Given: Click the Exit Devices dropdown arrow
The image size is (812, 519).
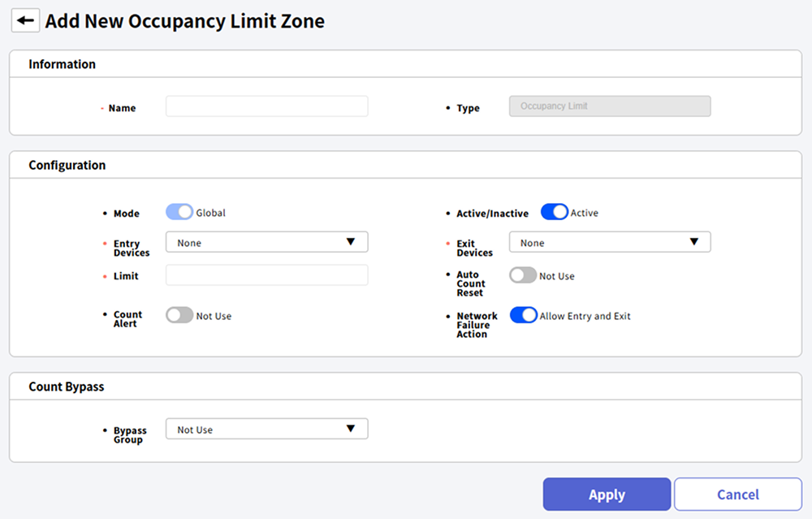Looking at the screenshot, I should [x=694, y=242].
